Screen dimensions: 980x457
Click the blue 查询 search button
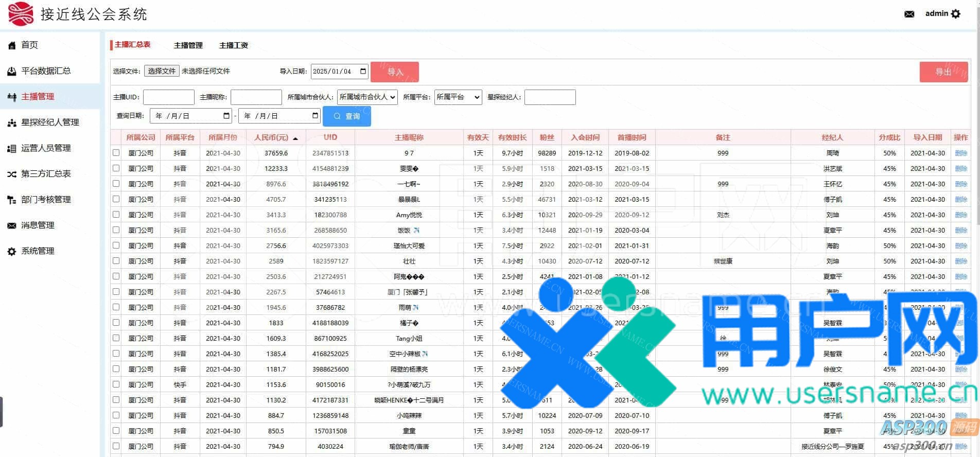tap(346, 116)
